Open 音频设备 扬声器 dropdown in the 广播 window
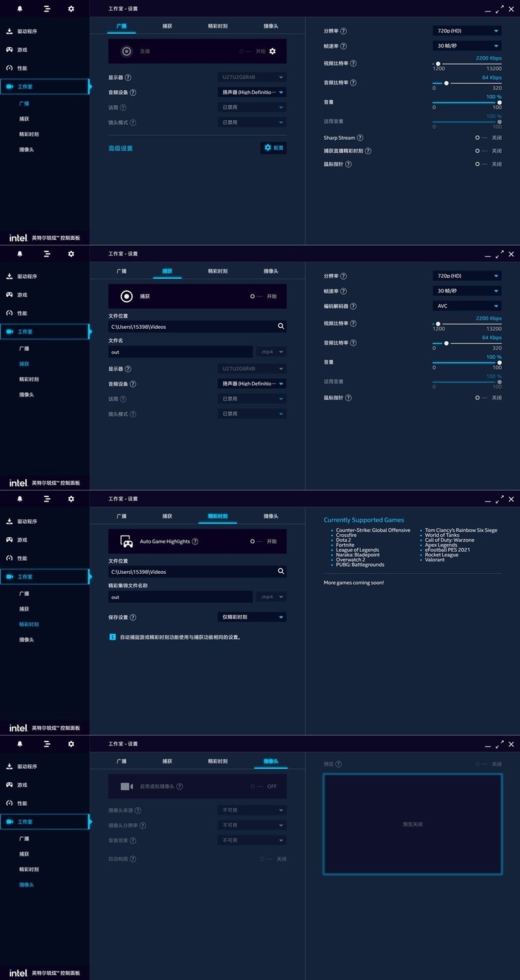Image resolution: width=520 pixels, height=980 pixels. (x=252, y=92)
